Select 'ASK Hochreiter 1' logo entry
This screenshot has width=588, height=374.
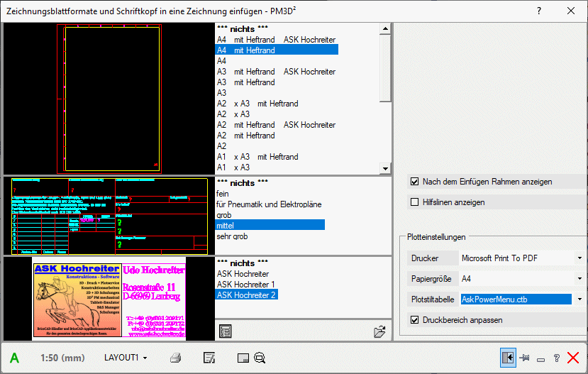tap(245, 284)
